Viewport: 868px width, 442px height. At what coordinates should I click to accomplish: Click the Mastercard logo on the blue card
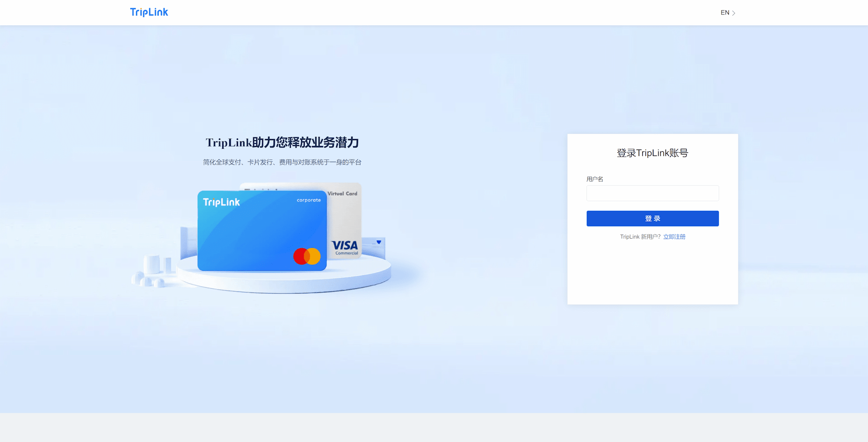[x=307, y=256]
